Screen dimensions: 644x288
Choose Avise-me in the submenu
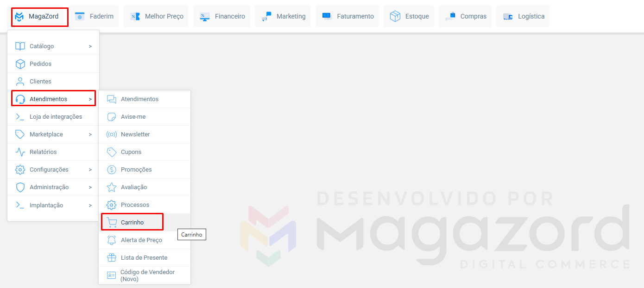click(145, 117)
